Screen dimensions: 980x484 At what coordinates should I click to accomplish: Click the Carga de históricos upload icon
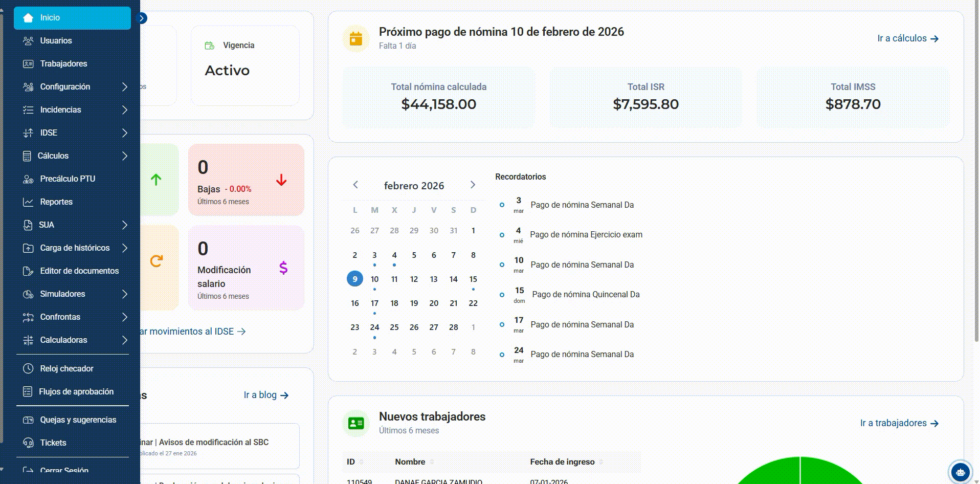(28, 248)
